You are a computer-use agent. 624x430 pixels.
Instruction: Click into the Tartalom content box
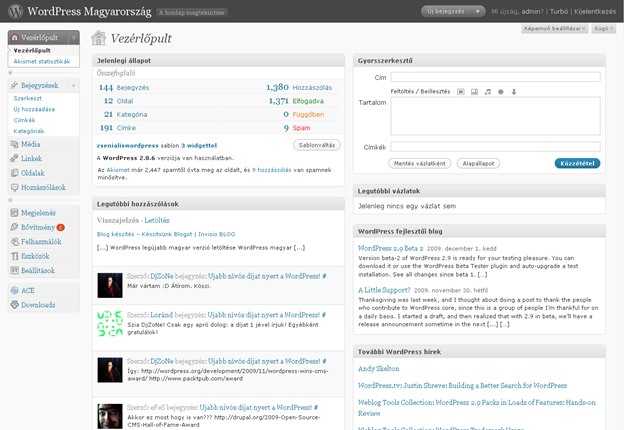click(x=495, y=116)
